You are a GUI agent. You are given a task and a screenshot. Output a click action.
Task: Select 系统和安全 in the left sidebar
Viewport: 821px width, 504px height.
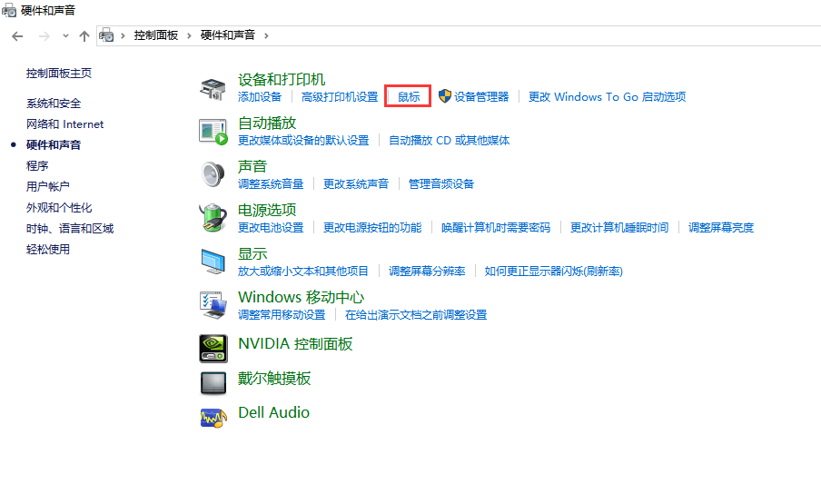(54, 104)
